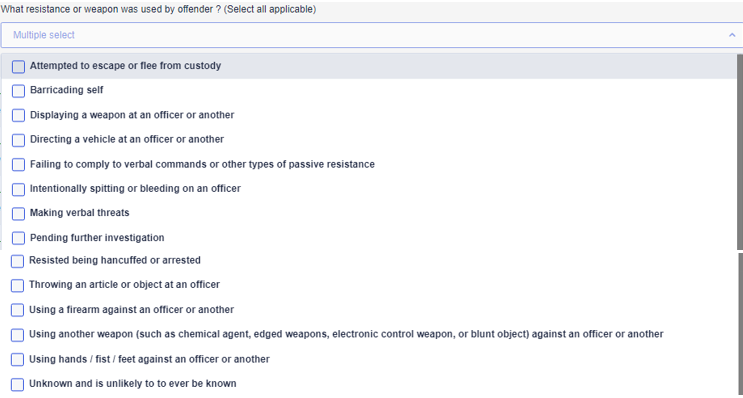Toggle 'Failing to comply to verbal commands' checkbox
The height and width of the screenshot is (398, 743).
[x=18, y=165]
